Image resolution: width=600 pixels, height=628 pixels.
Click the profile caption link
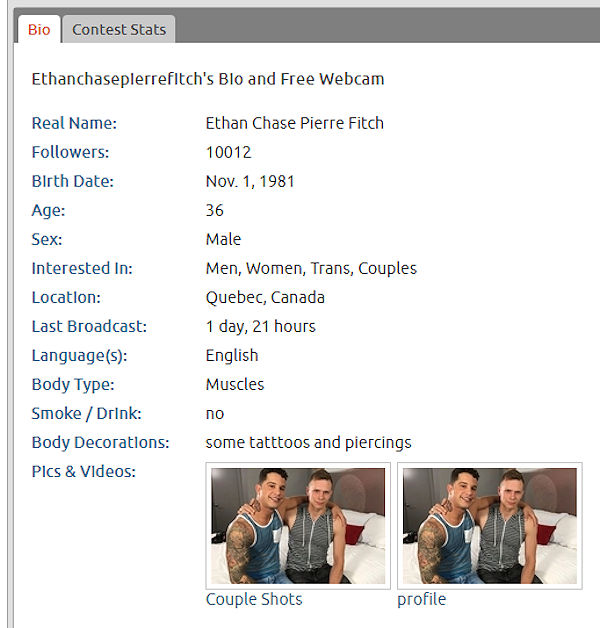421,600
